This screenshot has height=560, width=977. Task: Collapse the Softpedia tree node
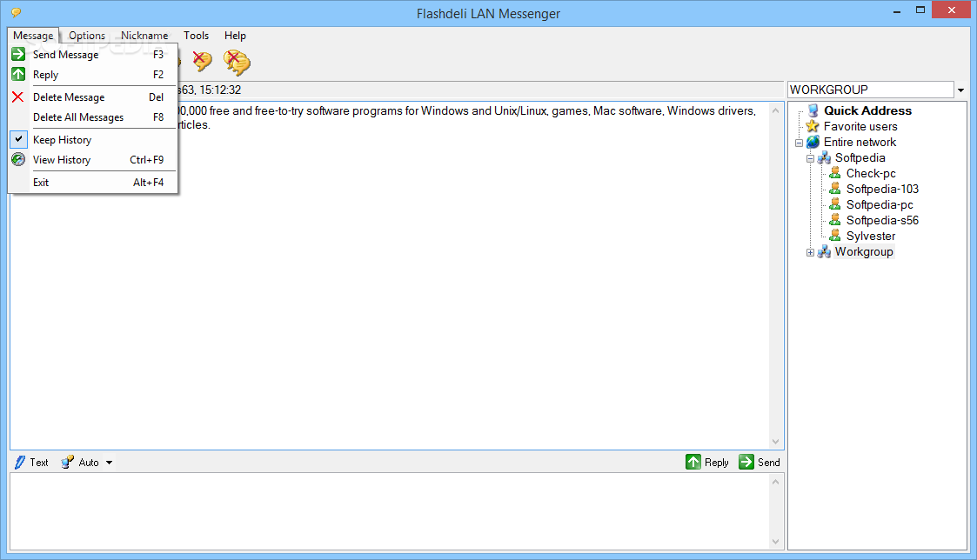coord(810,158)
